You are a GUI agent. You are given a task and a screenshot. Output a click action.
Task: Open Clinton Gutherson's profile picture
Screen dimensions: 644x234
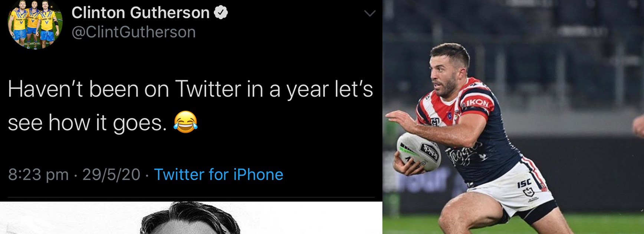[35, 25]
